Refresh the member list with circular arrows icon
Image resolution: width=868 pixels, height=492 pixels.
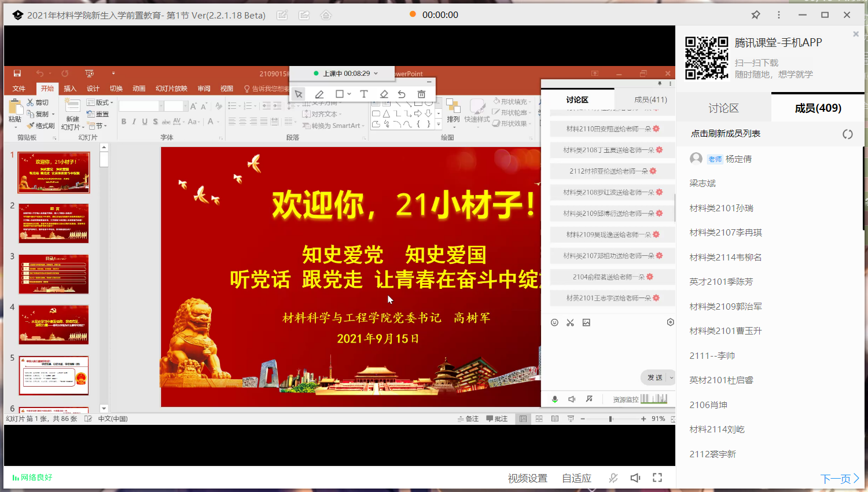click(x=847, y=134)
